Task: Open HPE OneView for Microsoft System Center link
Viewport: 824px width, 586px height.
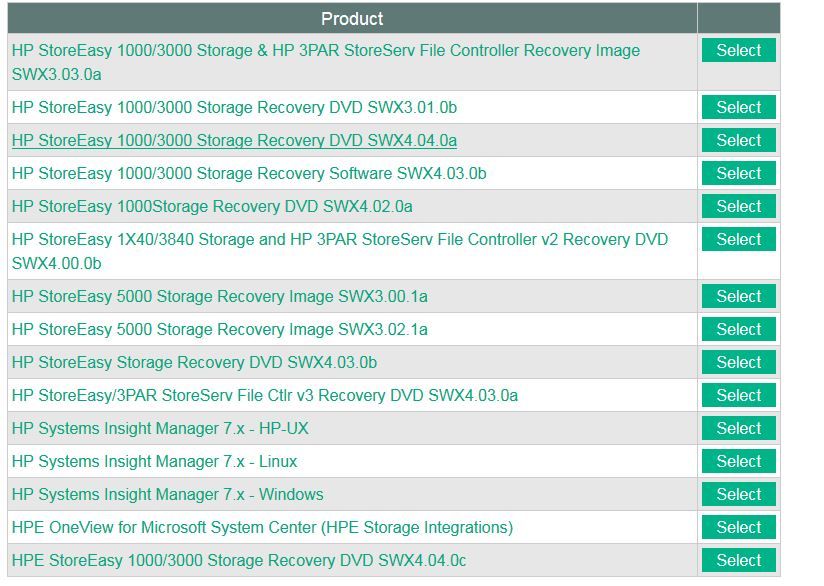Action: click(262, 528)
